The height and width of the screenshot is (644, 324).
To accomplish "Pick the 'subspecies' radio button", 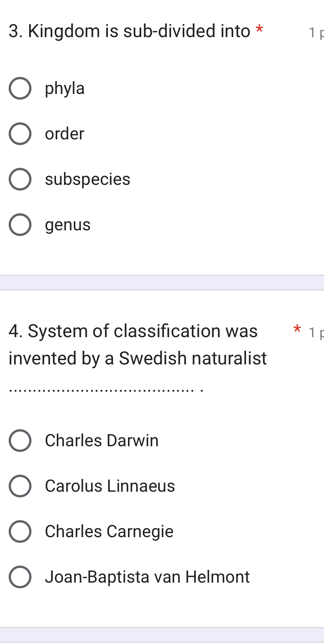I will click(x=20, y=179).
